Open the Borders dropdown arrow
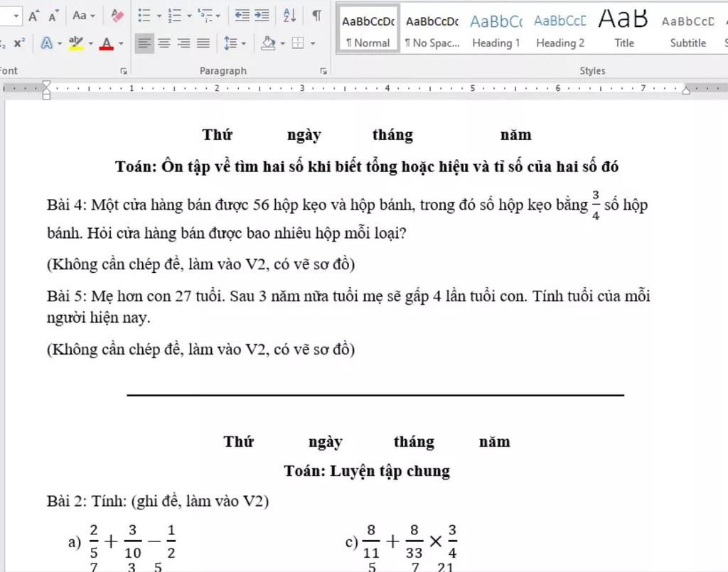This screenshot has width=728, height=572. [x=313, y=43]
